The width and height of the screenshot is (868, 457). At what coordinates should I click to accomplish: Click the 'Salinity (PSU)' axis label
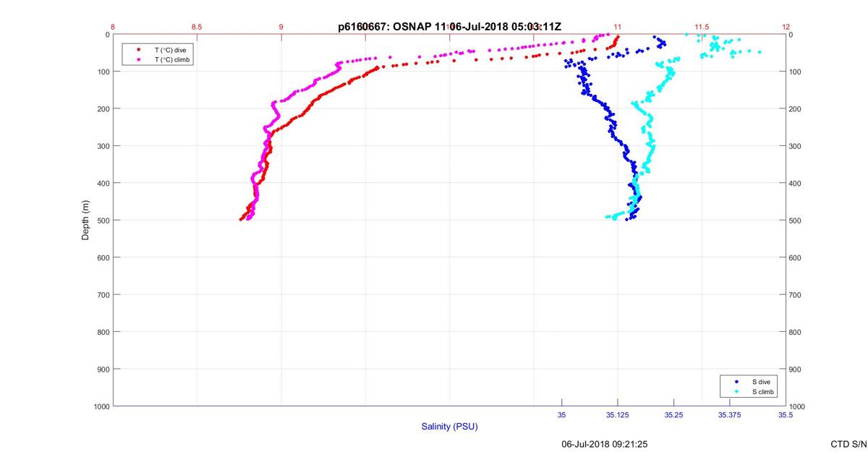point(449,427)
